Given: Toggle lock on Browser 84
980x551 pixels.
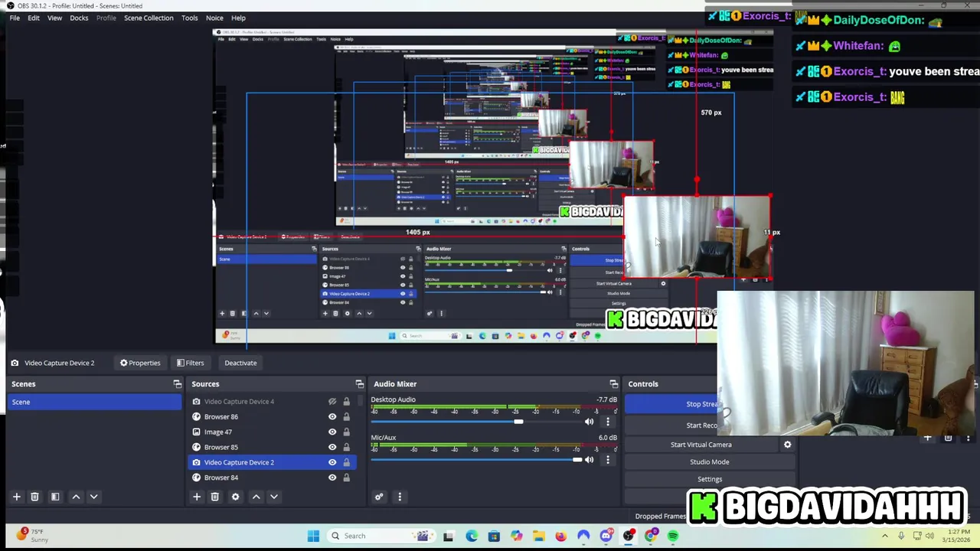Looking at the screenshot, I should (x=346, y=478).
